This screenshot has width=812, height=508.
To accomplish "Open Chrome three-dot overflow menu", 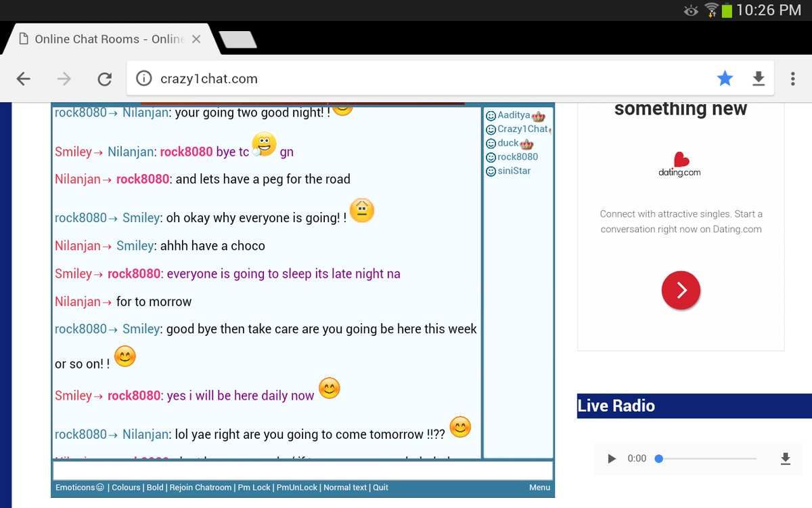I will click(x=792, y=79).
